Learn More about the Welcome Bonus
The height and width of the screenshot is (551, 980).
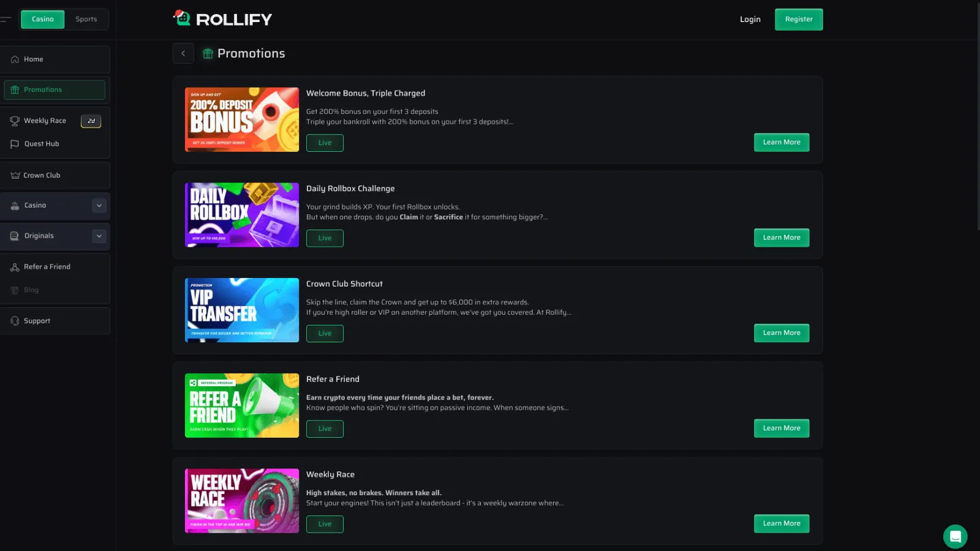[x=782, y=142]
